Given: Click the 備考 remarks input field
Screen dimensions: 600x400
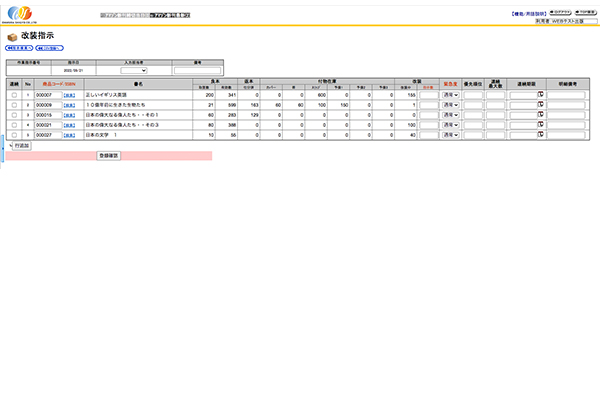Looking at the screenshot, I should click(x=197, y=71).
